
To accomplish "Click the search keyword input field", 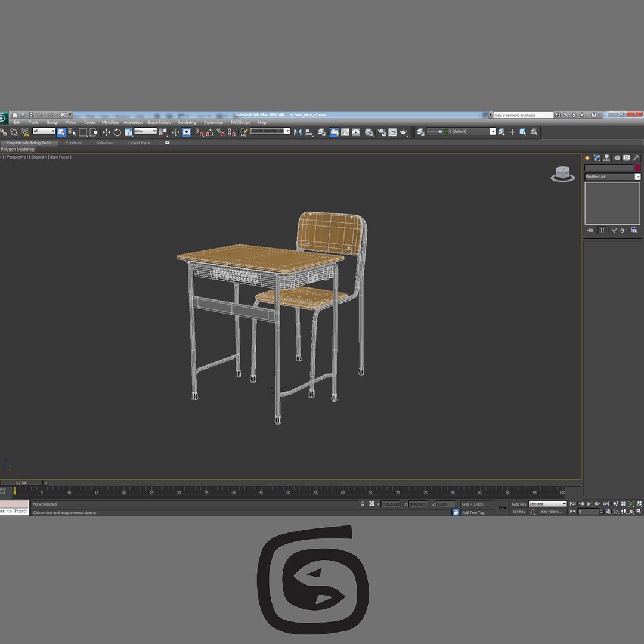I will coord(524,116).
